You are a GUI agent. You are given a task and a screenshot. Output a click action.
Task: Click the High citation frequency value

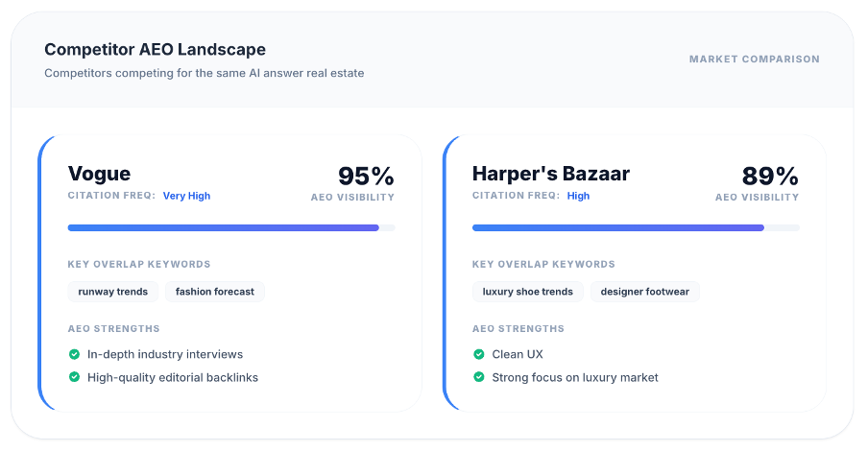(x=578, y=196)
